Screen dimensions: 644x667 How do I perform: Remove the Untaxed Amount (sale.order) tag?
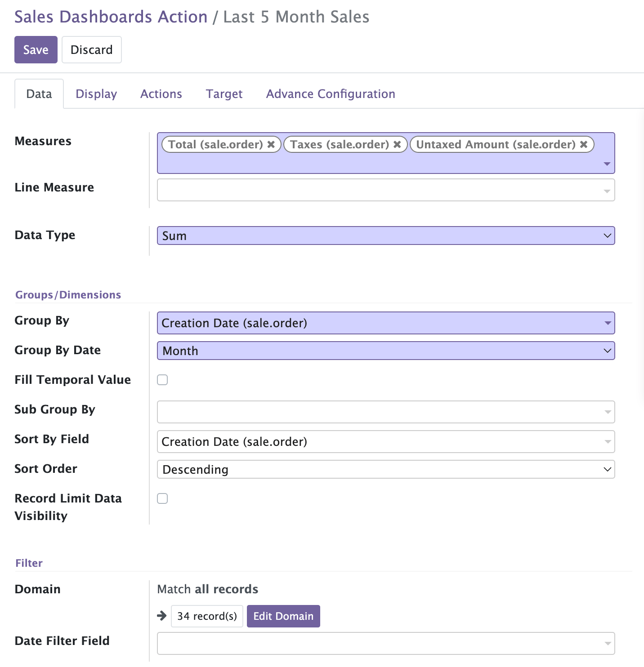(x=584, y=144)
